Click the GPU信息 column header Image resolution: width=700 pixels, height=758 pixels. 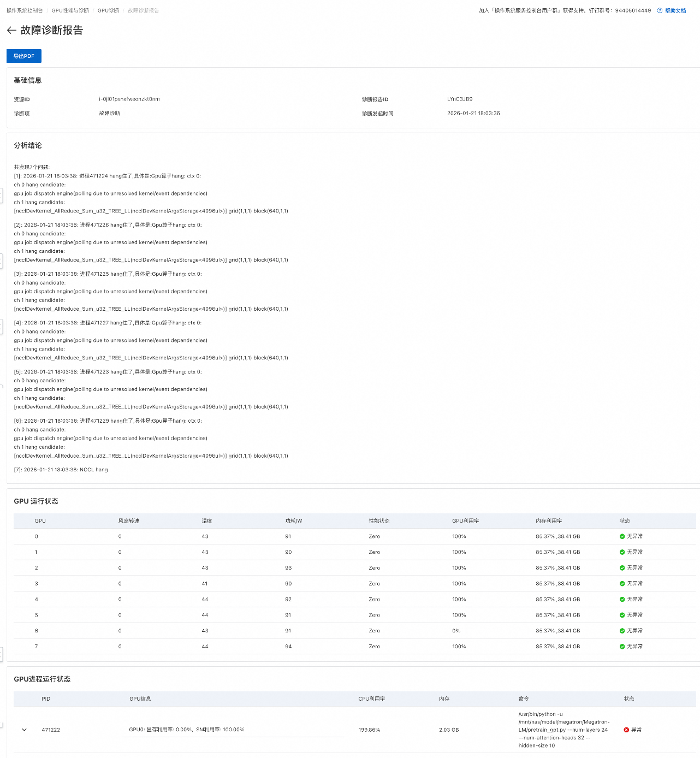tap(140, 699)
